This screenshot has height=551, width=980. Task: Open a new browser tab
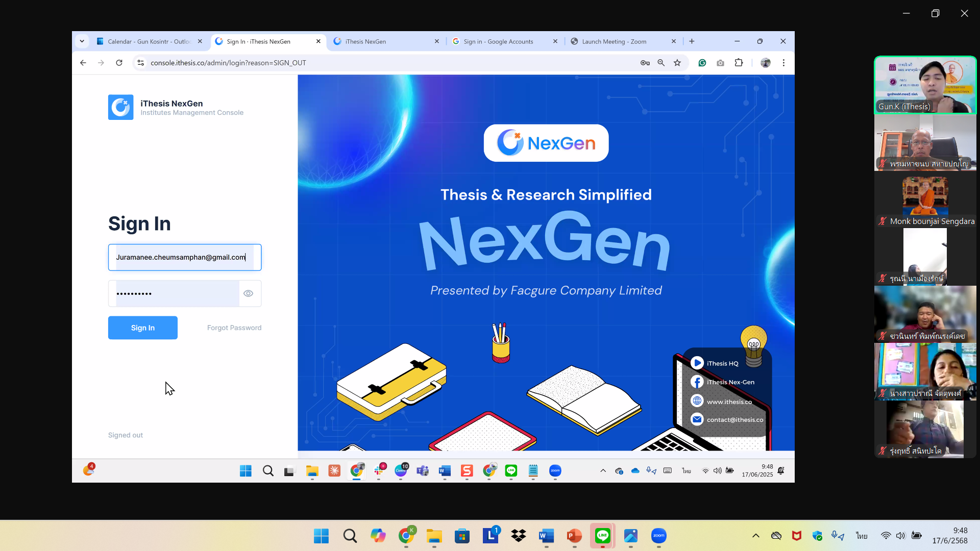click(692, 41)
